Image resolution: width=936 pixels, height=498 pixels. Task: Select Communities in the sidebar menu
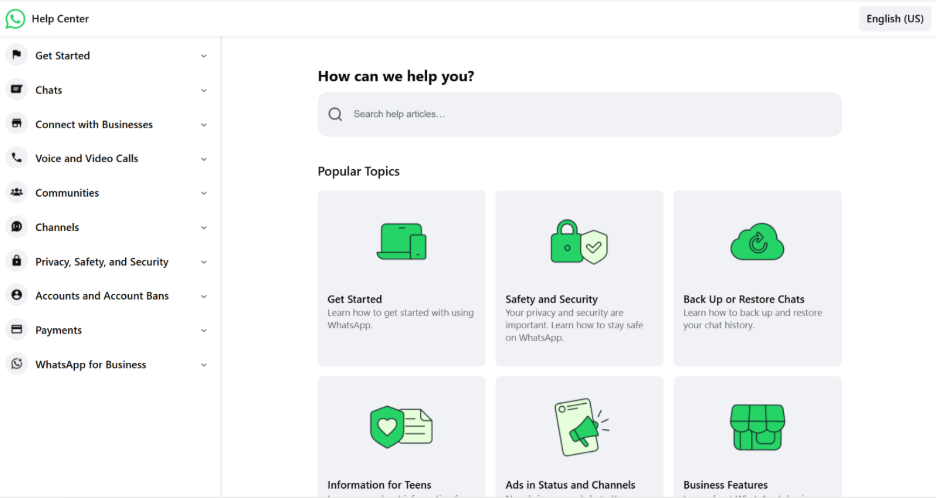(x=67, y=193)
